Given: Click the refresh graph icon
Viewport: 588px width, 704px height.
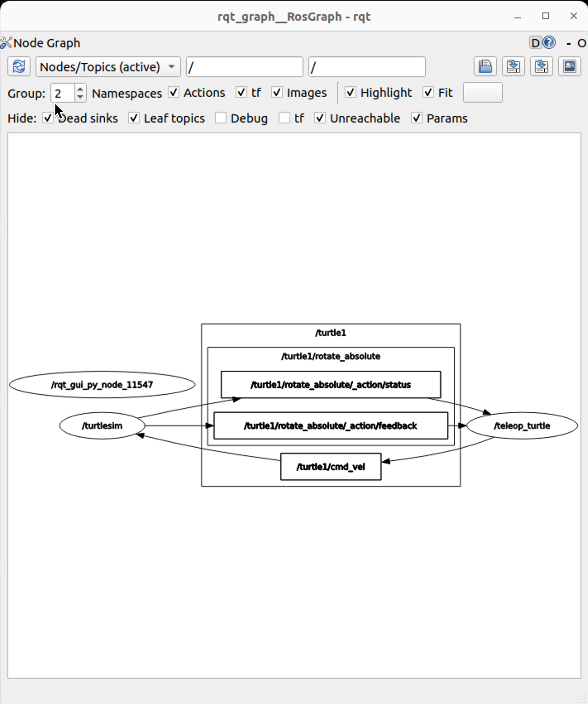Looking at the screenshot, I should point(19,67).
